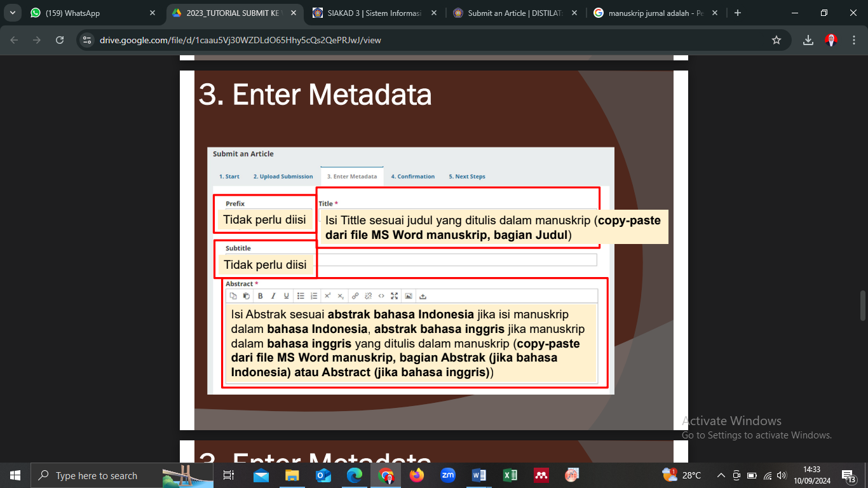Open Task View on the taskbar
868x488 pixels.
pos(229,475)
